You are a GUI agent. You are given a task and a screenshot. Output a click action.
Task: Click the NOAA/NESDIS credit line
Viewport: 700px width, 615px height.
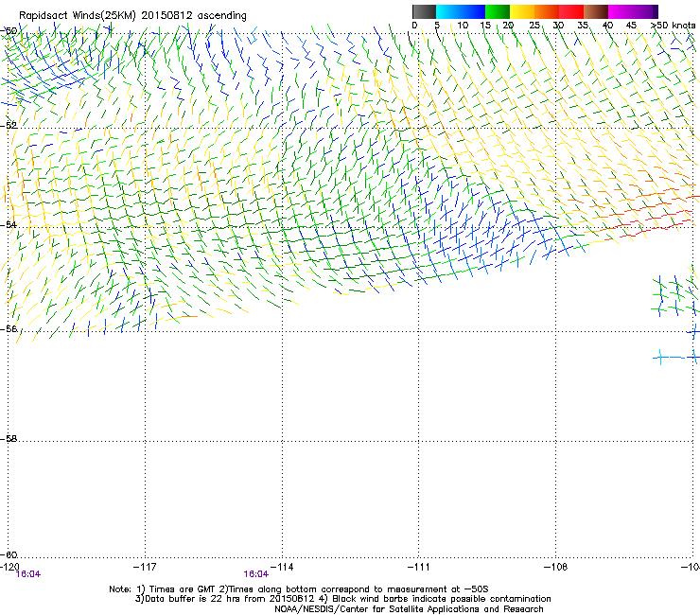coord(409,608)
